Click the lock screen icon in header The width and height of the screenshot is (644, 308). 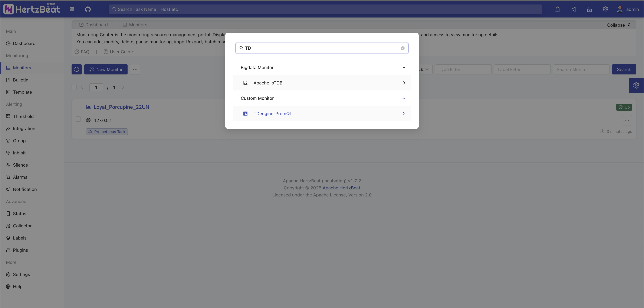589,9
